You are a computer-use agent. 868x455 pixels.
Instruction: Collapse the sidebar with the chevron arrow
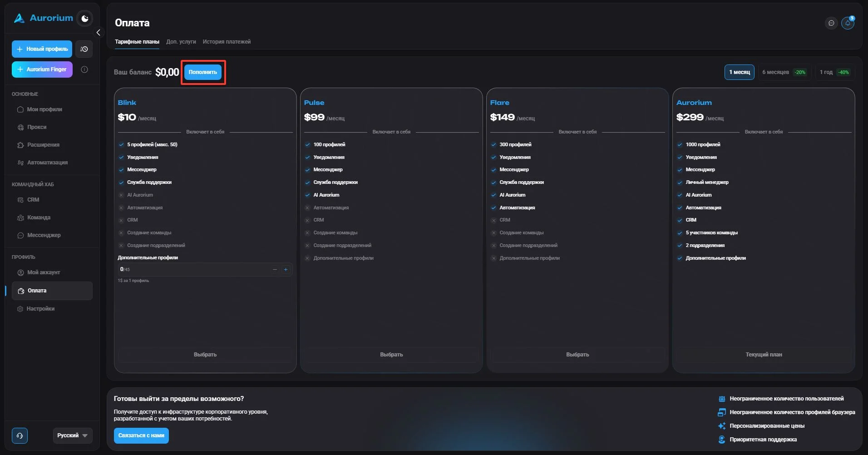98,33
